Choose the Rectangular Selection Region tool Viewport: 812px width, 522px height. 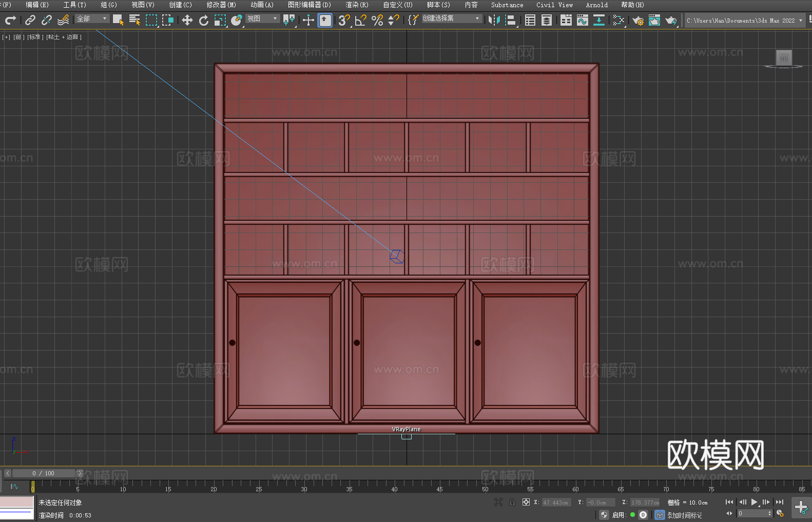151,20
